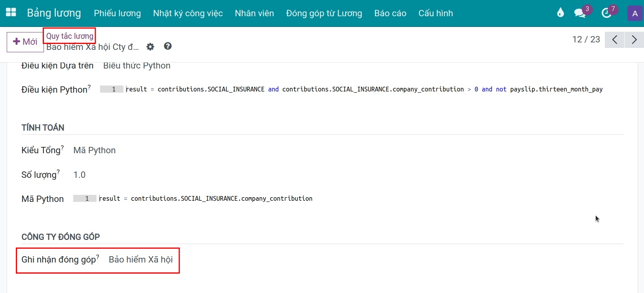Open the gear actions menu beside record title
The width and height of the screenshot is (644, 293).
(150, 47)
